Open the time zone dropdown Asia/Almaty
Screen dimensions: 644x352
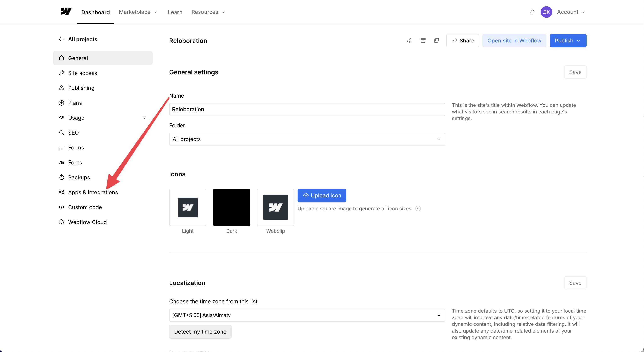point(307,315)
